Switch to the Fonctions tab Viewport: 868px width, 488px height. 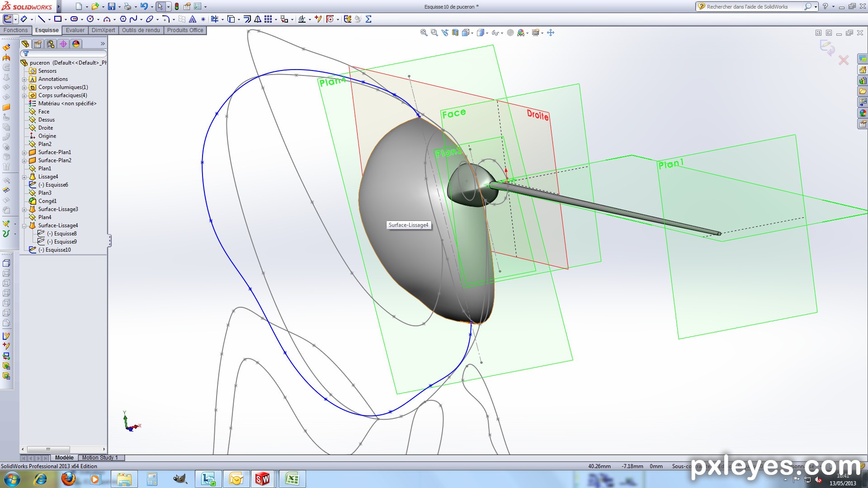[16, 30]
